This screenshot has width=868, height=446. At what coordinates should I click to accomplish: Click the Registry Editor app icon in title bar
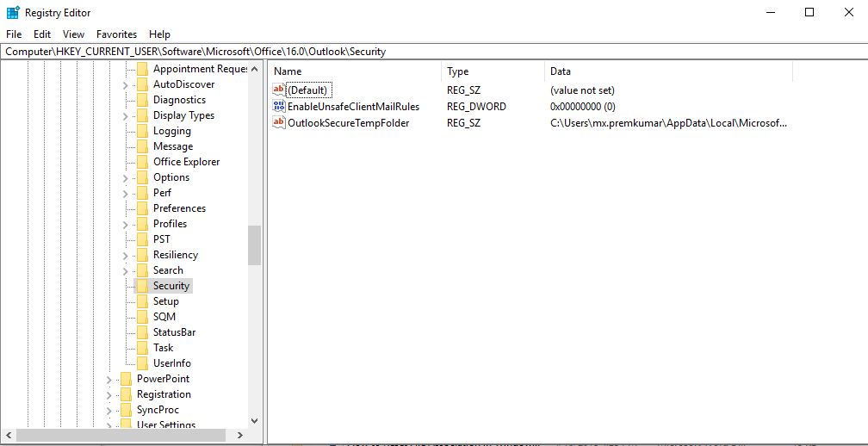pyautogui.click(x=13, y=13)
